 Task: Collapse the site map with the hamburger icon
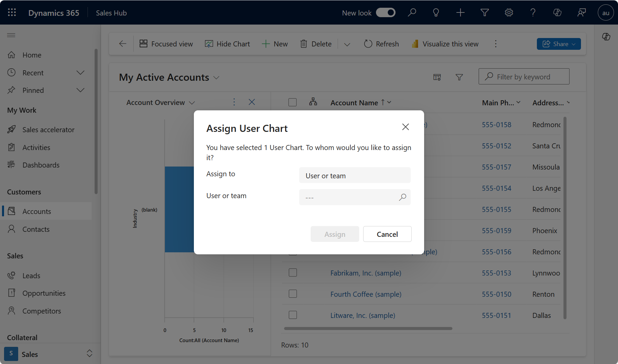[x=11, y=35]
